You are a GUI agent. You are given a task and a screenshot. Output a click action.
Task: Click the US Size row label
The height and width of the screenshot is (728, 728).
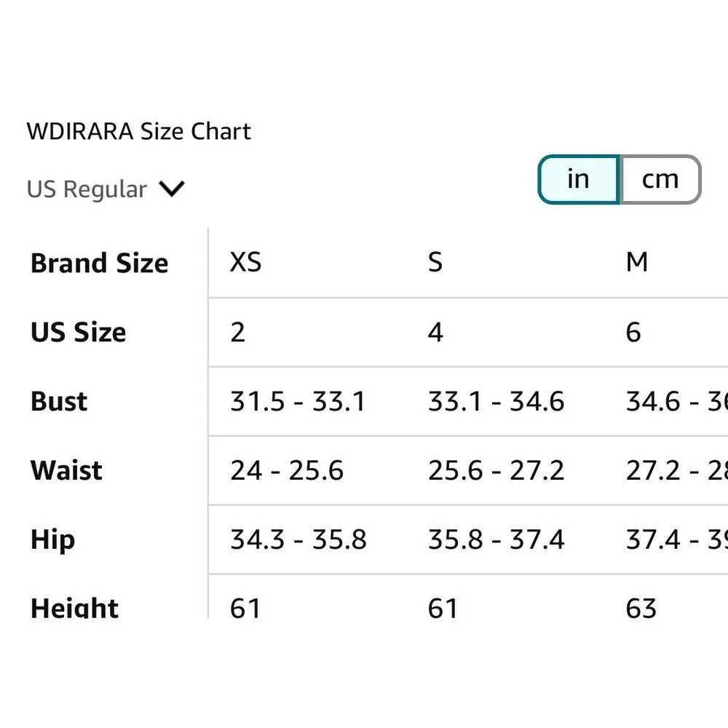(x=78, y=332)
